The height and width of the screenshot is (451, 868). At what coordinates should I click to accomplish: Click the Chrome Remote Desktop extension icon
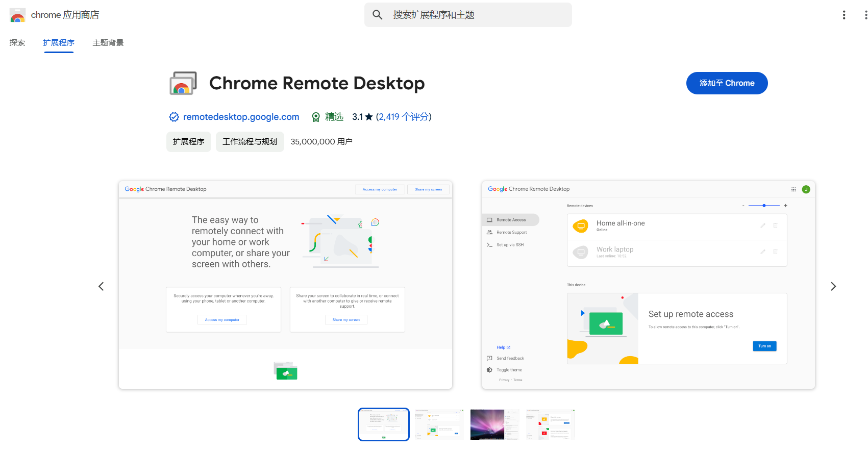(x=183, y=83)
